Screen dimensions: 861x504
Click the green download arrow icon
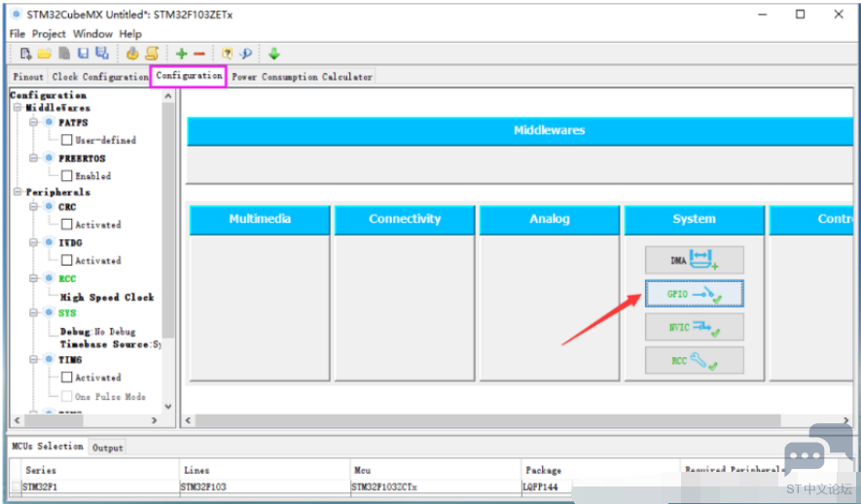pos(274,54)
